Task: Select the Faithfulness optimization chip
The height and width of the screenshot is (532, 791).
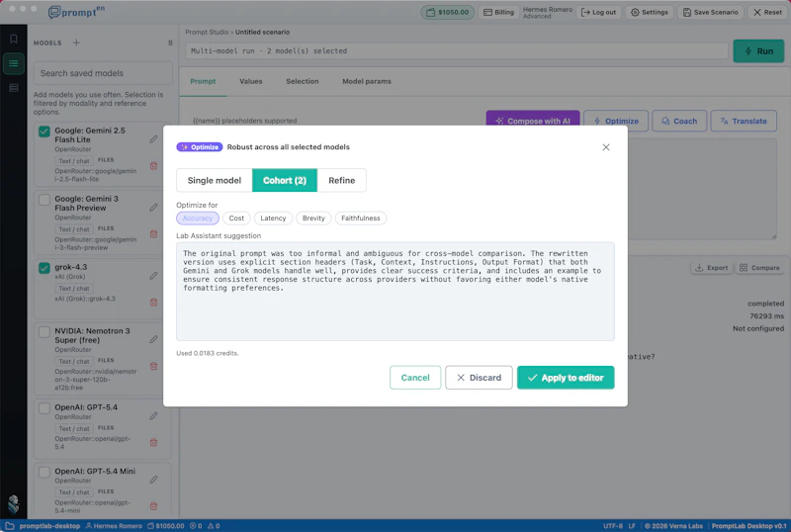Action: pyautogui.click(x=360, y=219)
